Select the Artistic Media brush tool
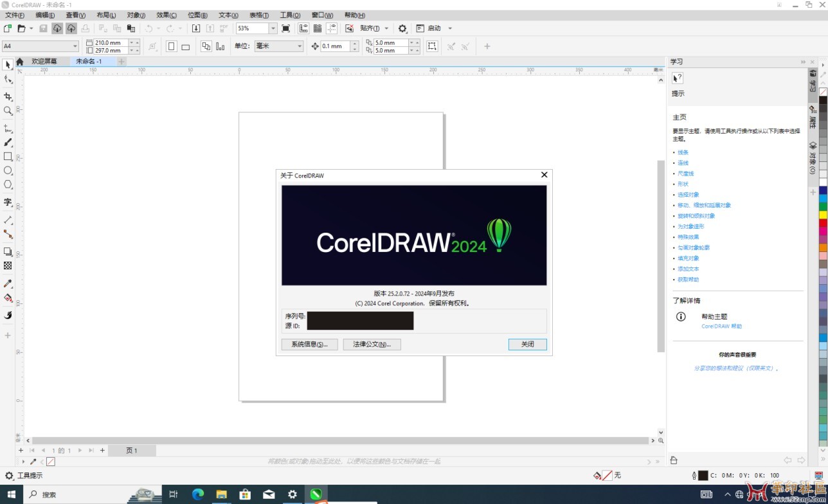Image resolution: width=828 pixels, height=504 pixels. (x=8, y=143)
